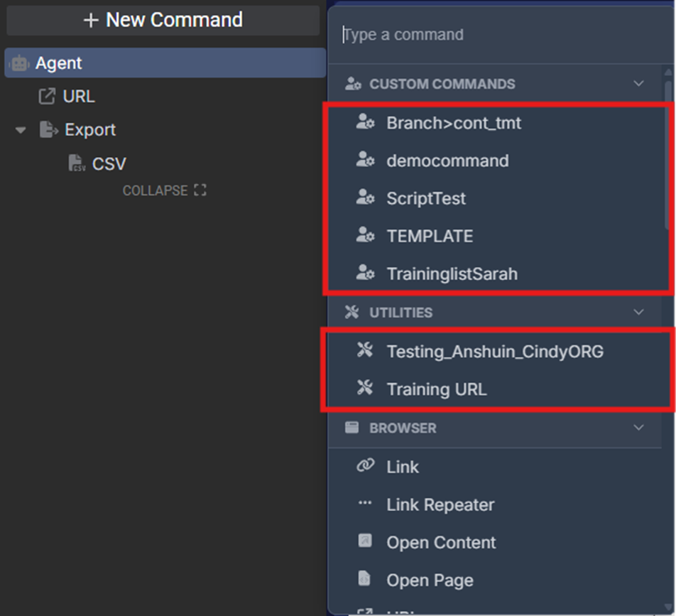This screenshot has width=676, height=616.
Task: Collapse the Export tree node arrow
Action: point(21,130)
